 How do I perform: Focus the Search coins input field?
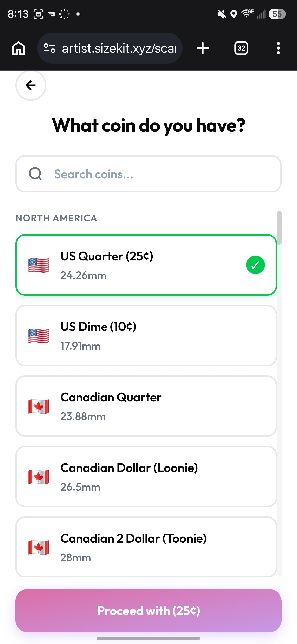148,174
